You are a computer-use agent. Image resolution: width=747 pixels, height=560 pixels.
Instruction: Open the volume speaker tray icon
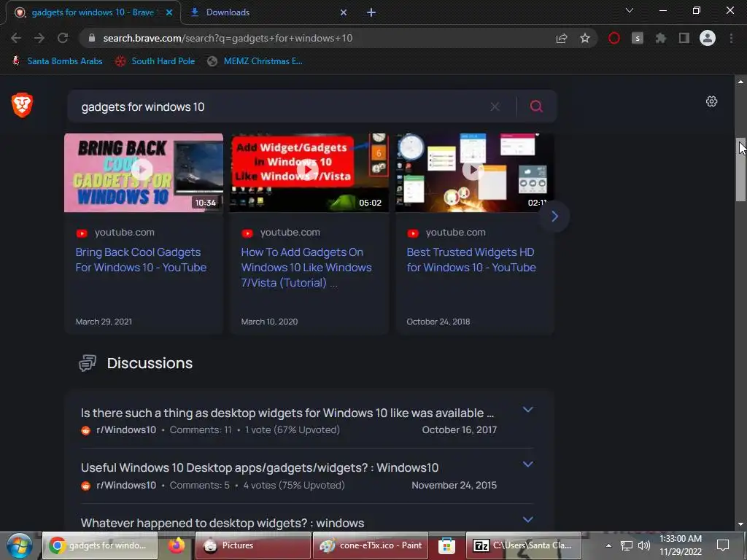pos(644,545)
